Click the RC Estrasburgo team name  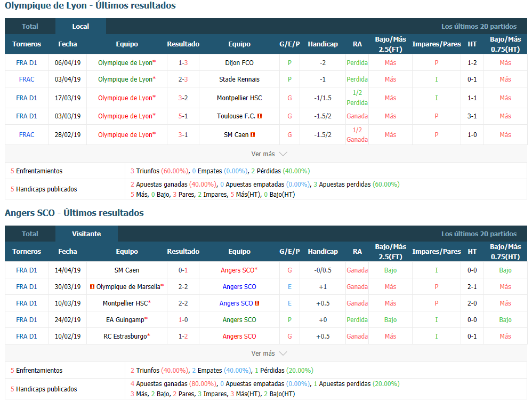[125, 336]
